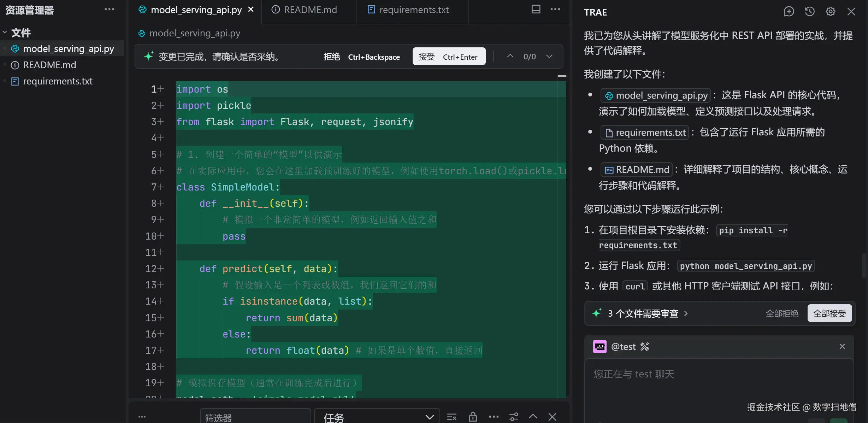Open chat history in TRAE panel
The width and height of the screenshot is (868, 423).
point(809,12)
